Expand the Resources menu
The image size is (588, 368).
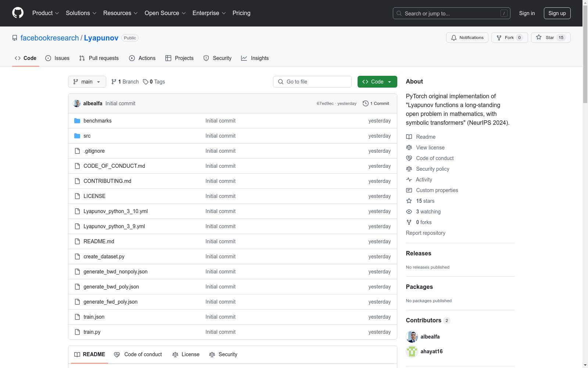(121, 13)
